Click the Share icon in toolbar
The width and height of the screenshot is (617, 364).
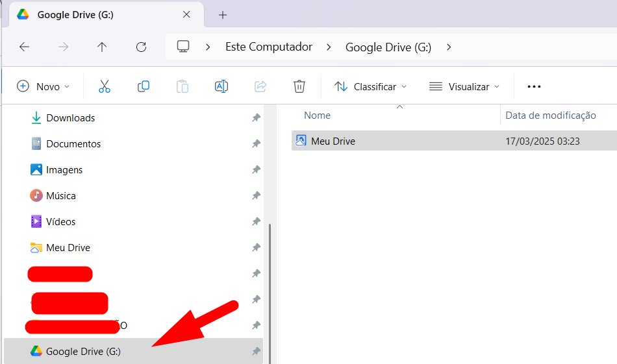(x=260, y=86)
